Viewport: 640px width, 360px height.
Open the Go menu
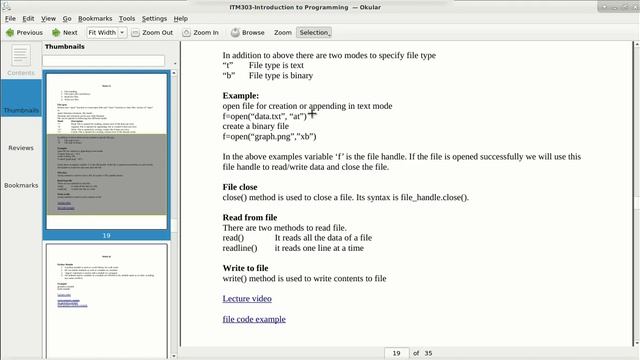point(67,19)
